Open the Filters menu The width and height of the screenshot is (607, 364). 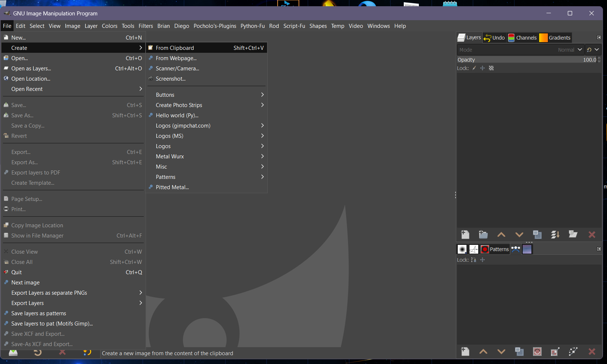(x=146, y=26)
